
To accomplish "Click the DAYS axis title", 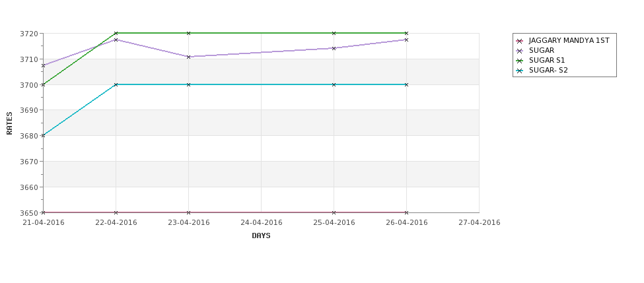I will [261, 236].
